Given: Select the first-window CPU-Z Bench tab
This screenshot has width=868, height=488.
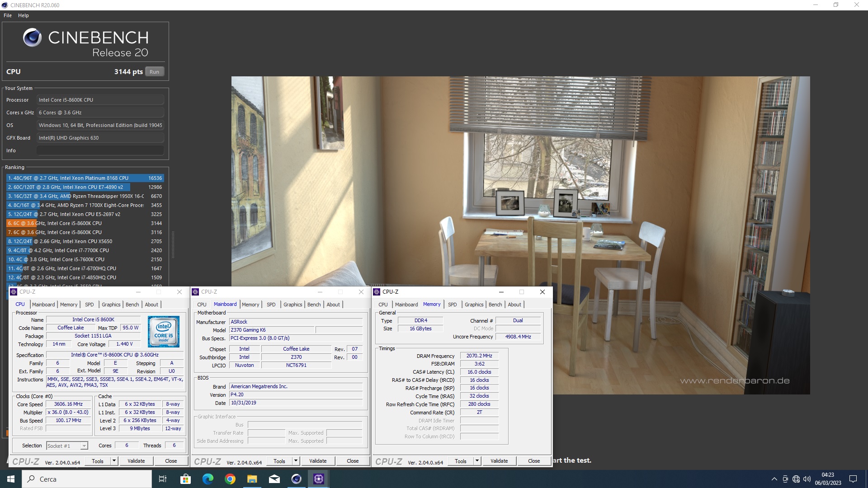Looking at the screenshot, I should (132, 305).
